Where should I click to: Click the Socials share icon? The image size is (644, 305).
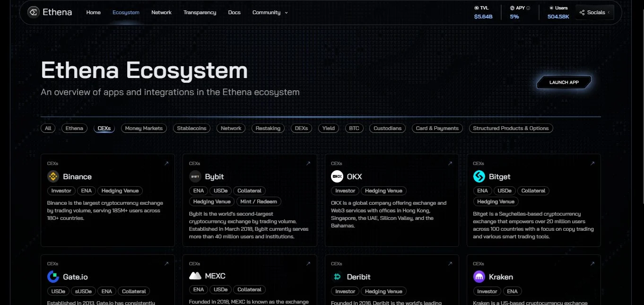click(582, 13)
